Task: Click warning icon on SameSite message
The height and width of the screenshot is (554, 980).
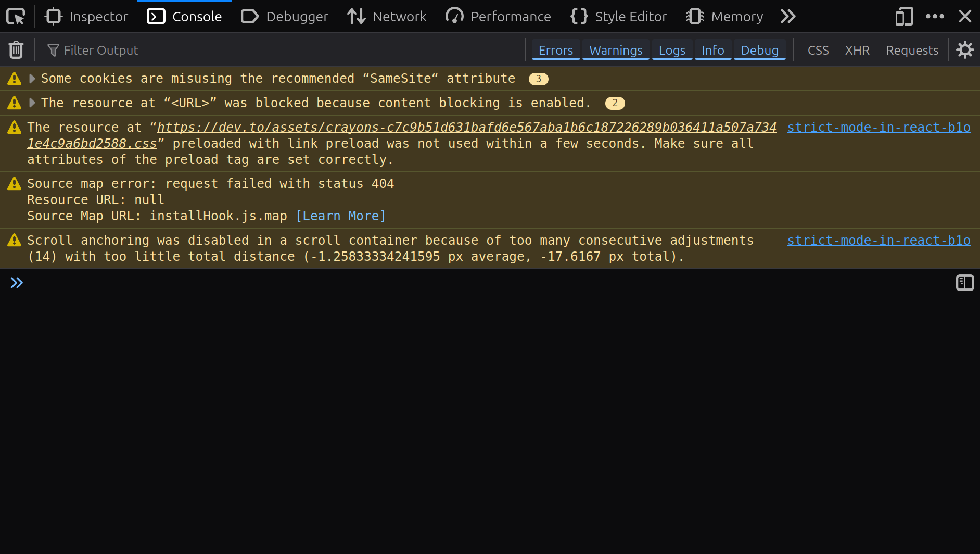Action: (x=14, y=79)
